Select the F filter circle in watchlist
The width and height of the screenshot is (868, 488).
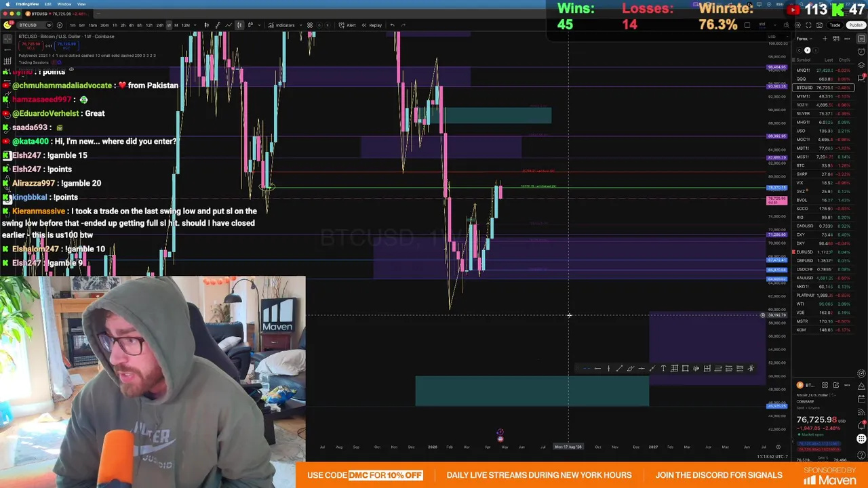click(x=807, y=50)
